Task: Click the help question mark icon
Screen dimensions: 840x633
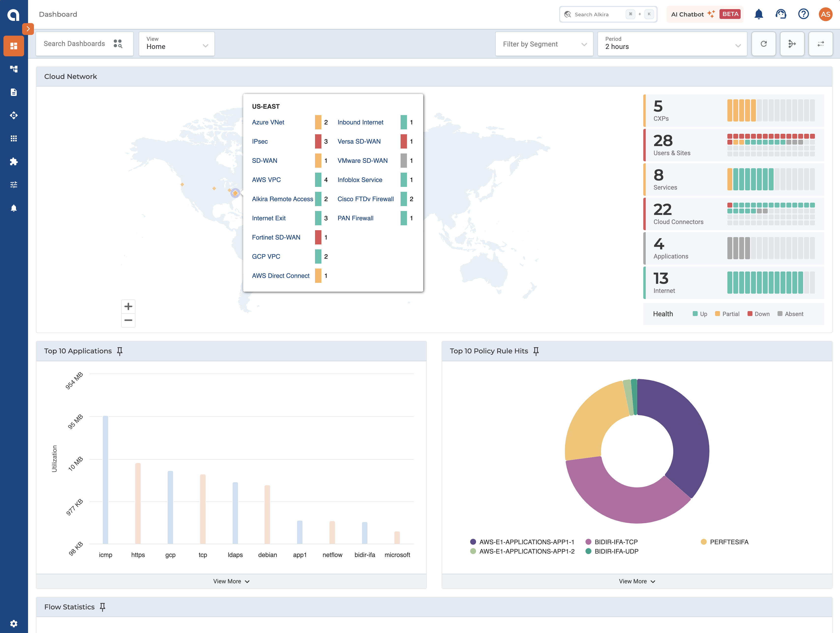Action: [803, 14]
